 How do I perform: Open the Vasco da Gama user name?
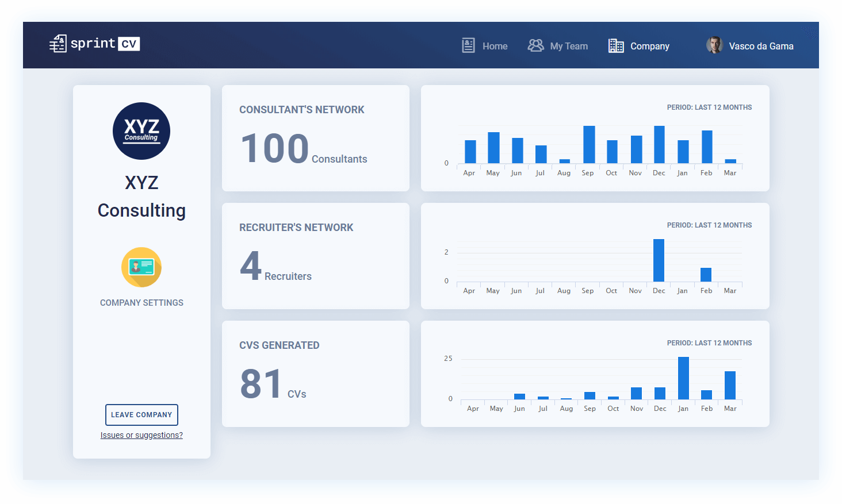pos(761,46)
